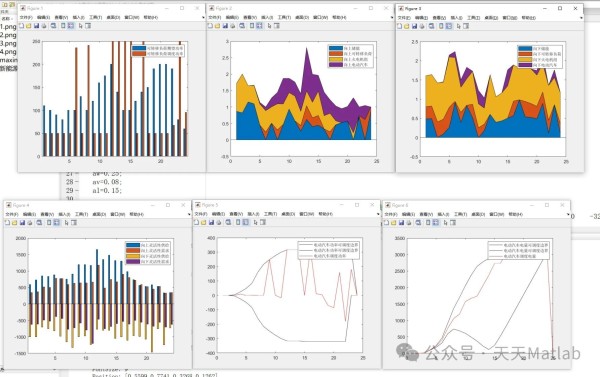Screen dimensions: 600x377
Task: Click Save Figure icon in Figure 4 toolbar
Action: [22, 223]
